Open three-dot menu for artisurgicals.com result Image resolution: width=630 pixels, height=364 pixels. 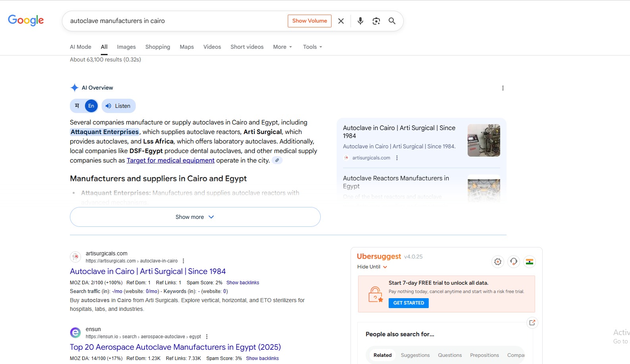coord(183,261)
